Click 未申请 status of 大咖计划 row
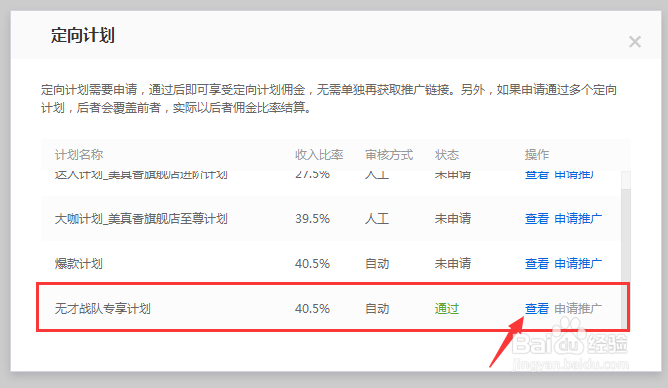 [453, 219]
